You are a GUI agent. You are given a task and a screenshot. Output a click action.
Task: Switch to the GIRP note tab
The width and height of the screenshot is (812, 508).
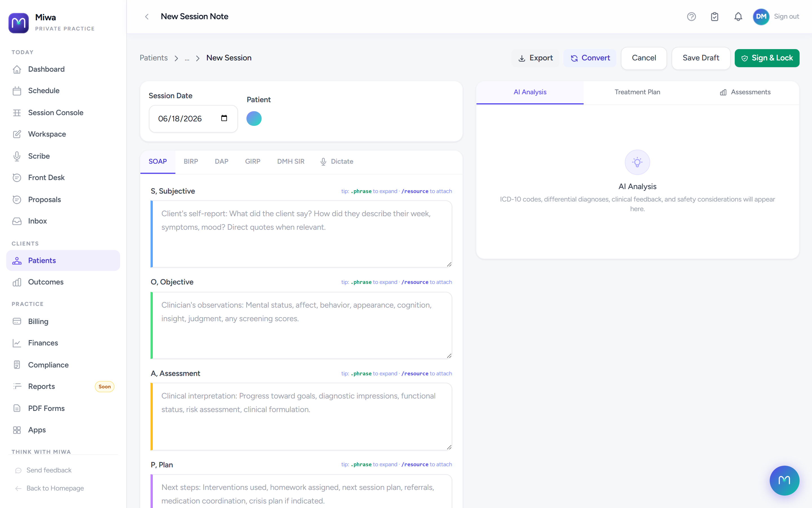pyautogui.click(x=253, y=162)
